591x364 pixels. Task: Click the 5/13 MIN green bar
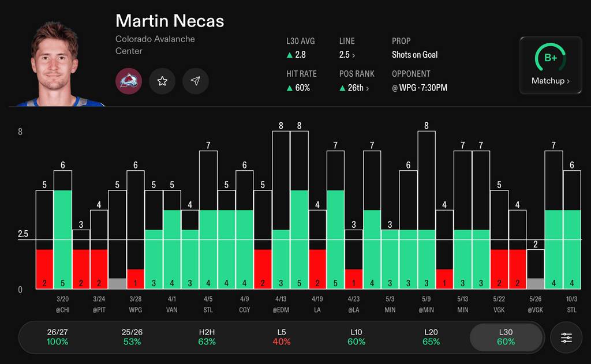(x=462, y=259)
